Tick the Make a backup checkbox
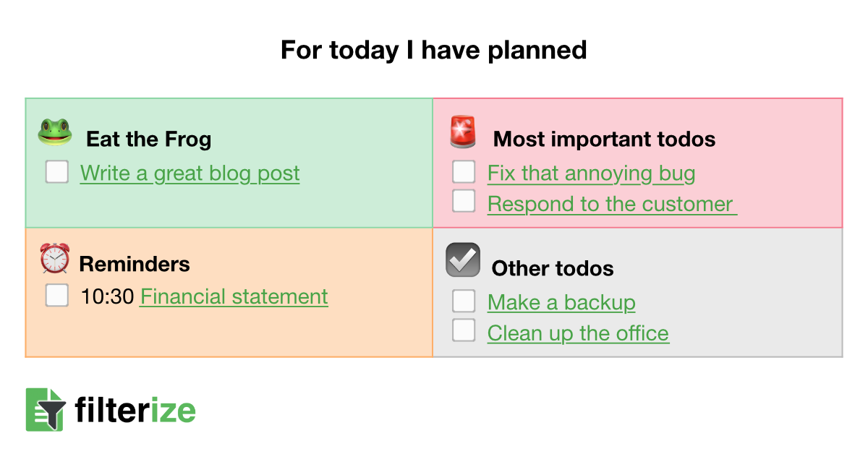Viewport: 868px width, 454px height. click(464, 301)
